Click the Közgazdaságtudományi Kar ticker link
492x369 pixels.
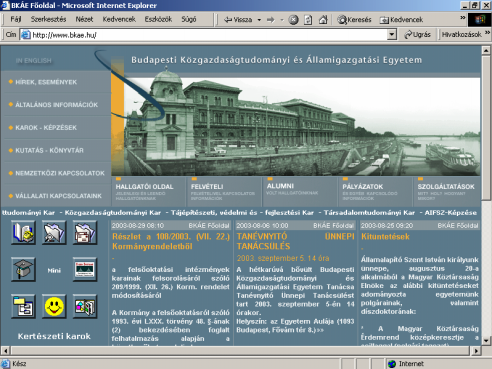(113, 213)
